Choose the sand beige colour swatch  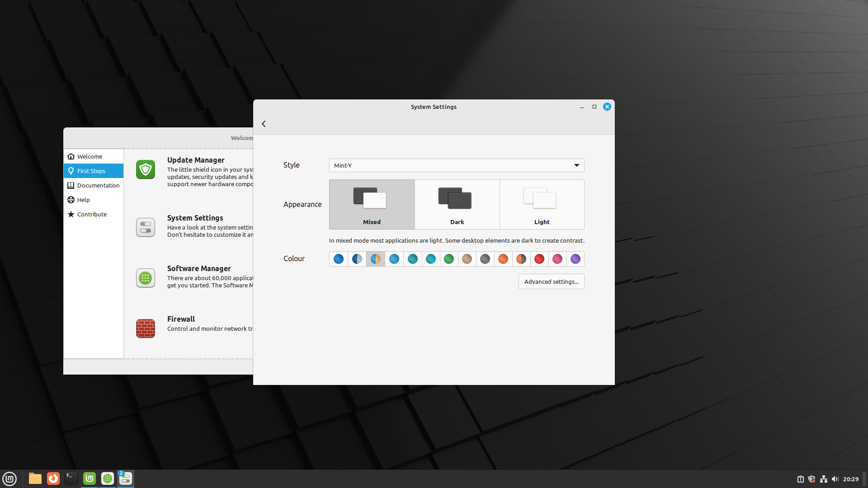(x=467, y=259)
